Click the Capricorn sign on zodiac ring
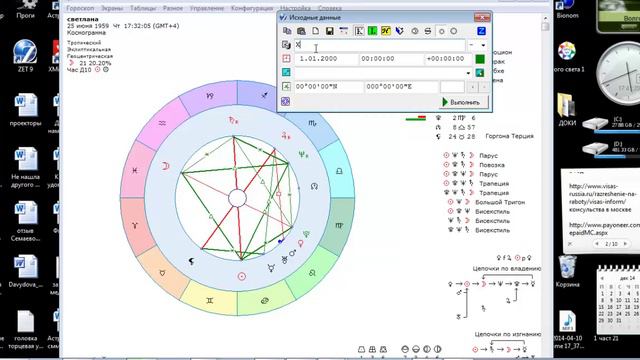Screen dimensions: 640x360 tap(210, 96)
